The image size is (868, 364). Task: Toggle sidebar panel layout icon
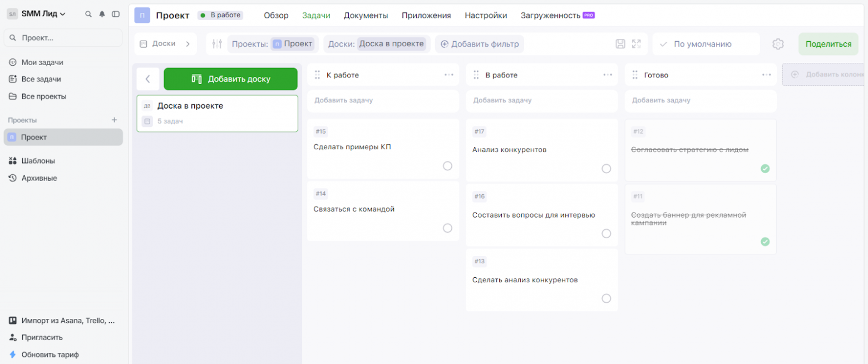pos(116,14)
